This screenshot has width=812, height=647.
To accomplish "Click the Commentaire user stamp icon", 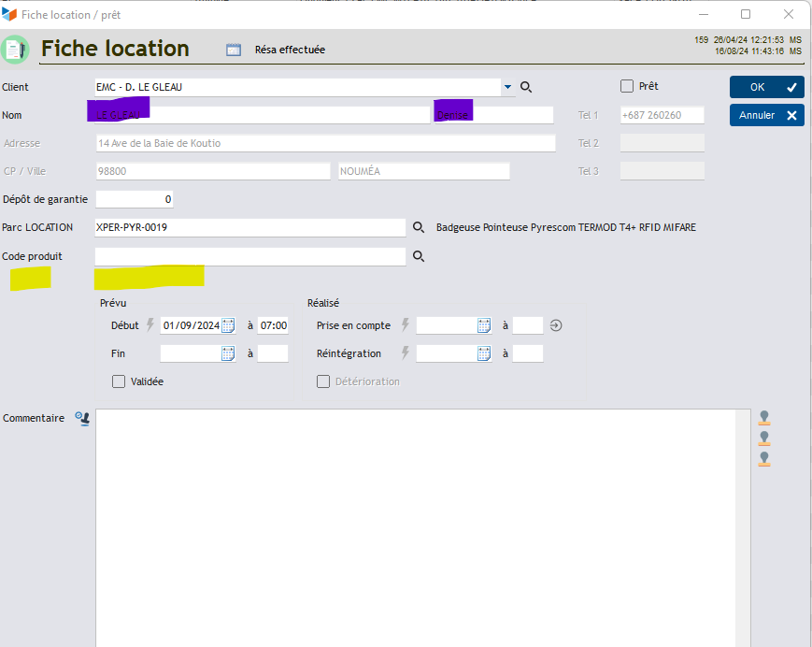I will click(x=83, y=419).
